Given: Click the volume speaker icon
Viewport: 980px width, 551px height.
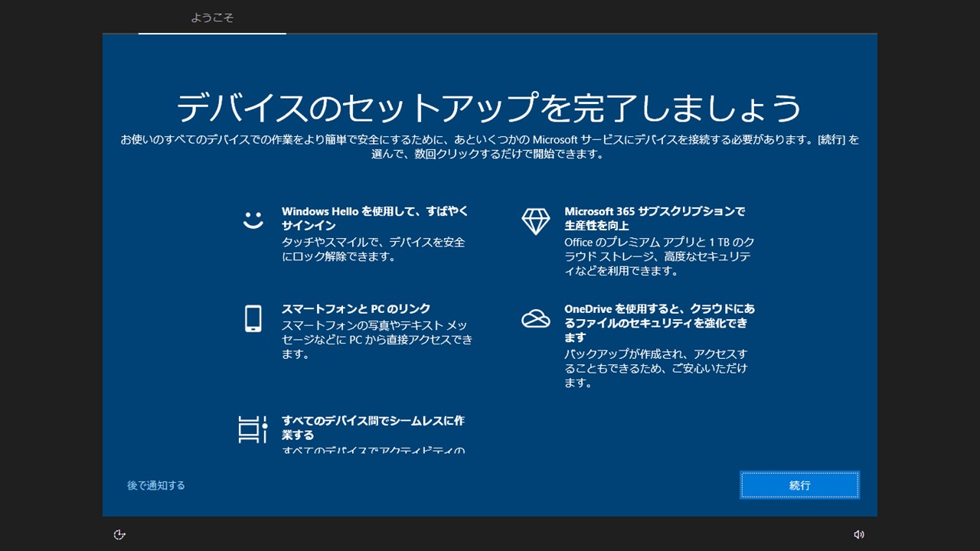Looking at the screenshot, I should coord(859,535).
